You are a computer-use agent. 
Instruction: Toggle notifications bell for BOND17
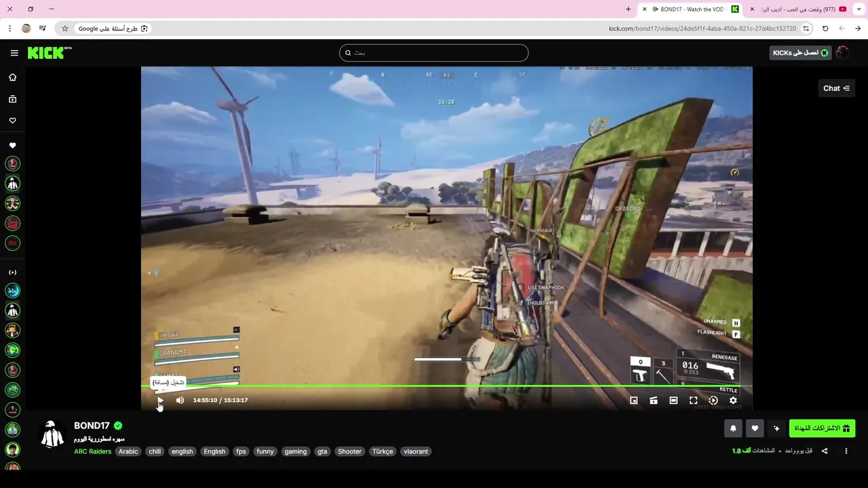click(733, 428)
